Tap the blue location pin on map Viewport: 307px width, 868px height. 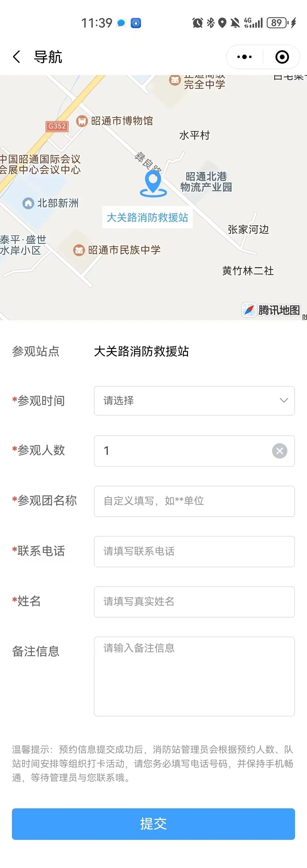[153, 182]
